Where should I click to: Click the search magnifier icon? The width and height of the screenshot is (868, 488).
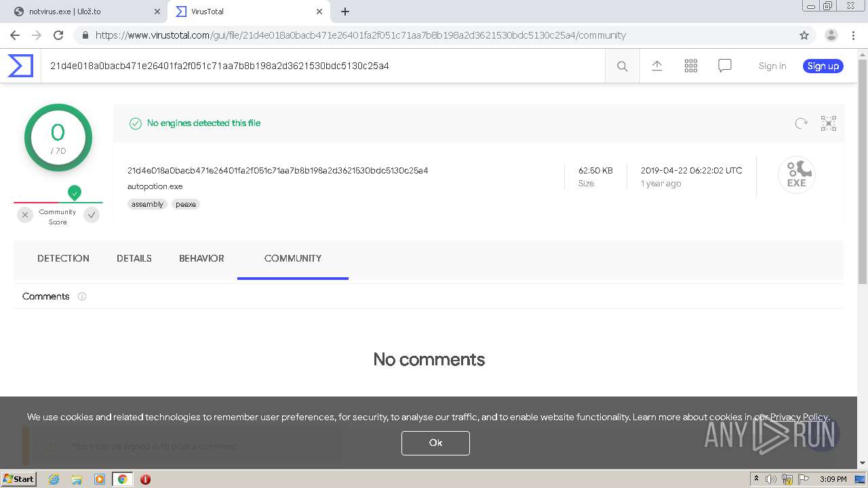pos(622,66)
